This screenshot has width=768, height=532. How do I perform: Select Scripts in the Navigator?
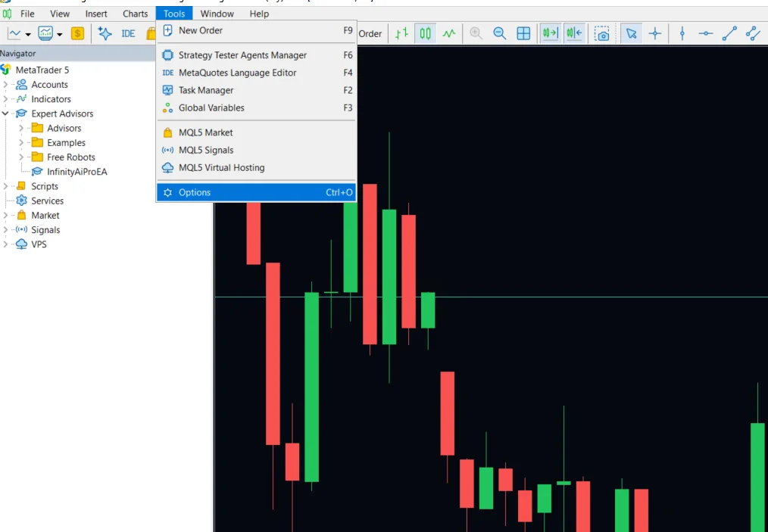click(45, 186)
